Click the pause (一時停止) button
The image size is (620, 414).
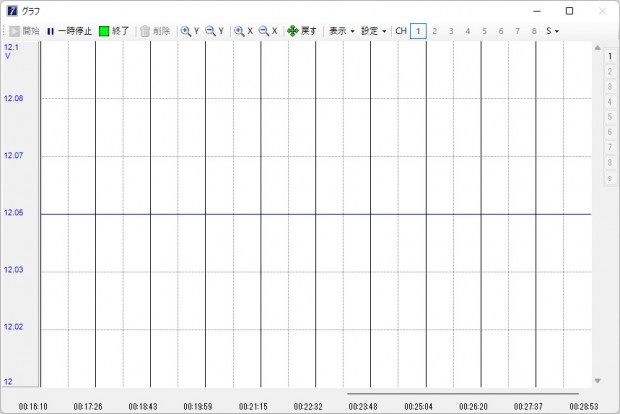click(69, 31)
